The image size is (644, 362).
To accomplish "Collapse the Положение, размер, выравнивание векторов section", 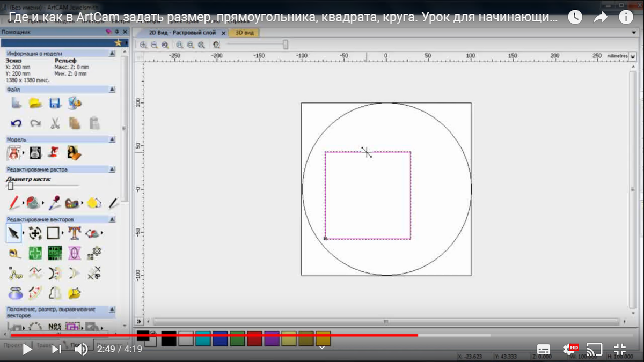I will (112, 309).
